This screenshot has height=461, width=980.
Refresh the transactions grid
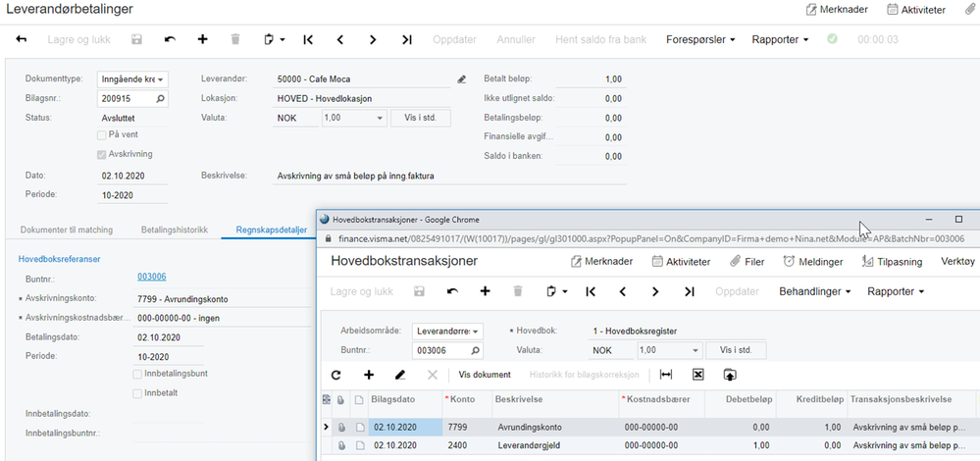335,375
